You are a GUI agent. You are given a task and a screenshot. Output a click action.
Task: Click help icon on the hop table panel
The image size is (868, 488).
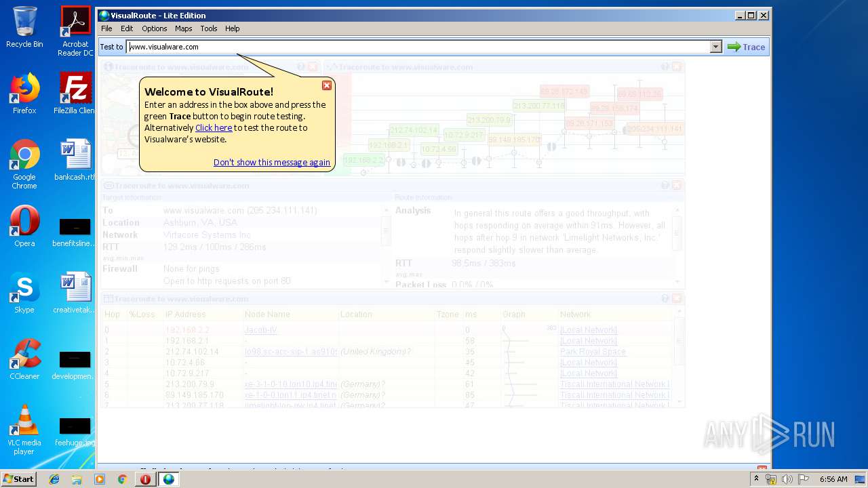665,298
